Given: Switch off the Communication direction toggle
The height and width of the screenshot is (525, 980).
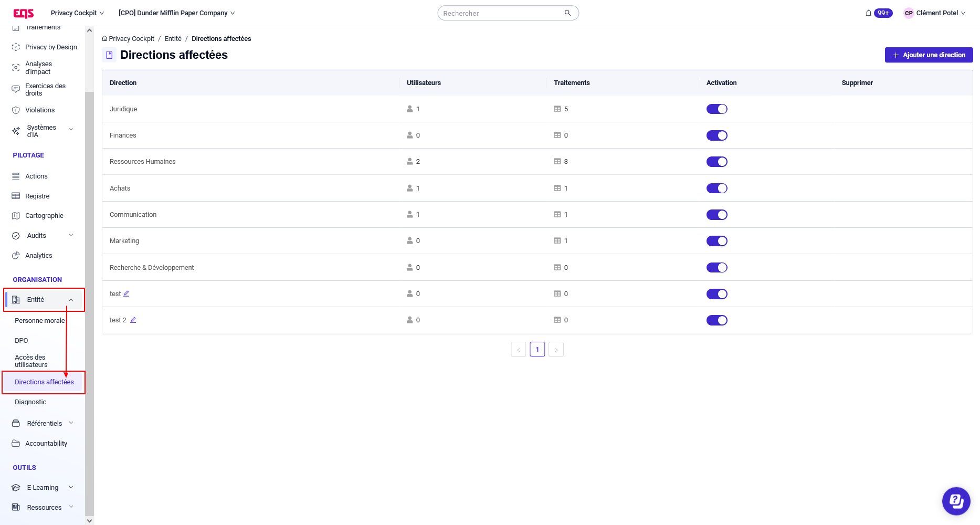Looking at the screenshot, I should pos(716,215).
